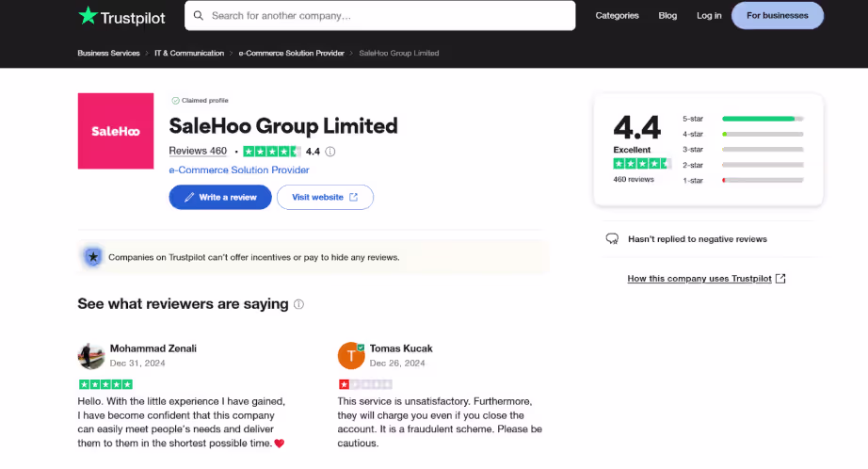Click the SaleHoo pink company logo
The image size is (868, 469).
click(x=116, y=131)
